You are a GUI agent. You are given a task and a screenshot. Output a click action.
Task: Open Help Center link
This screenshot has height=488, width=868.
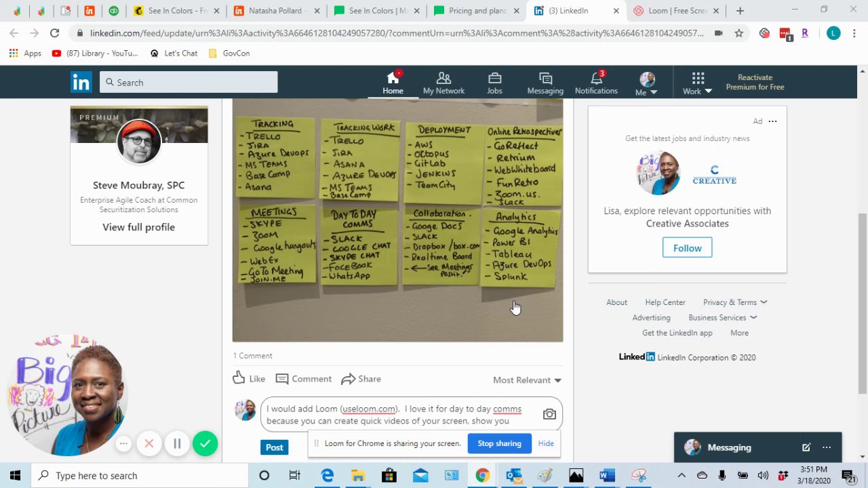(x=665, y=302)
